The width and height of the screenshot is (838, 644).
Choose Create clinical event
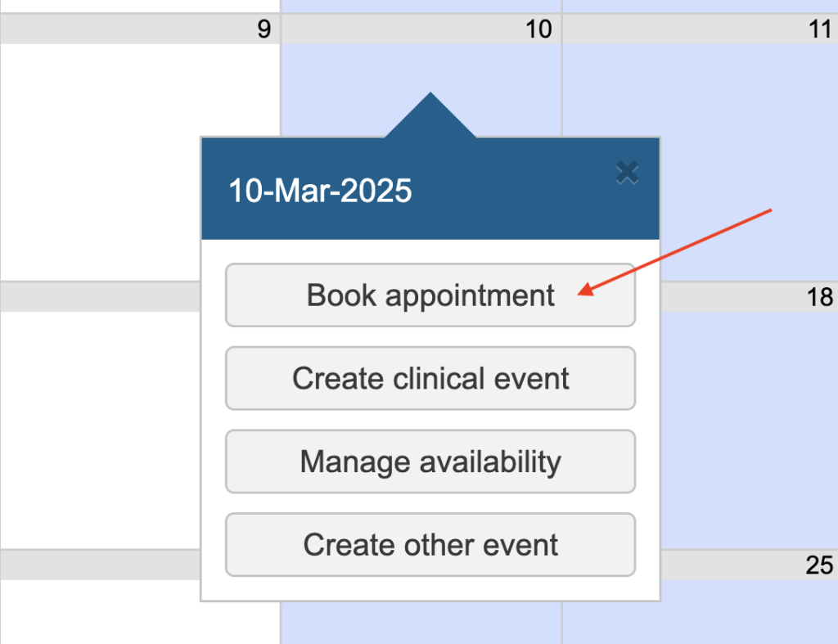(430, 379)
